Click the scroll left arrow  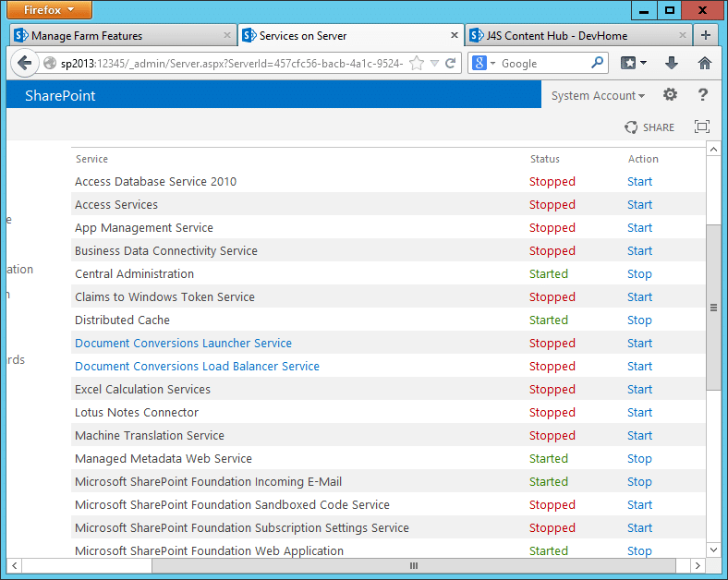(x=15, y=565)
